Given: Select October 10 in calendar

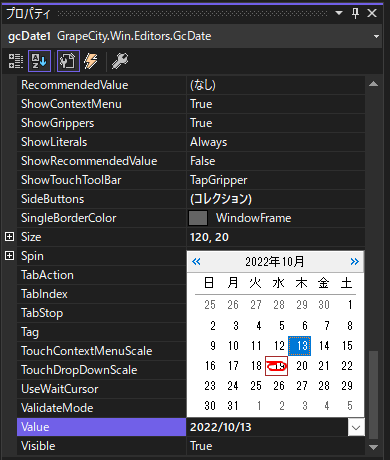Looking at the screenshot, I should coord(233,346).
